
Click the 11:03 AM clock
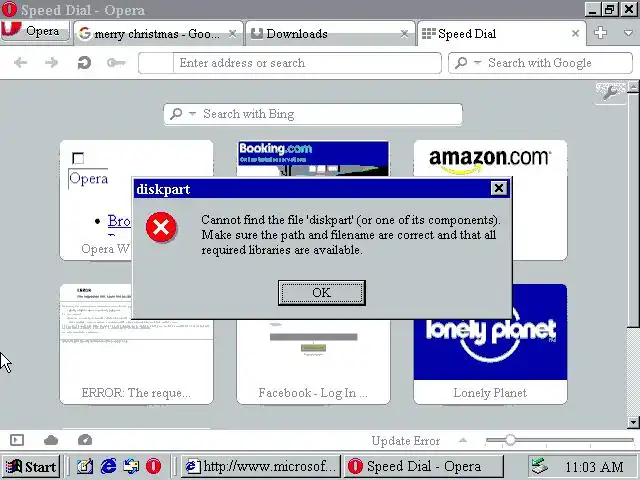[x=594, y=467]
